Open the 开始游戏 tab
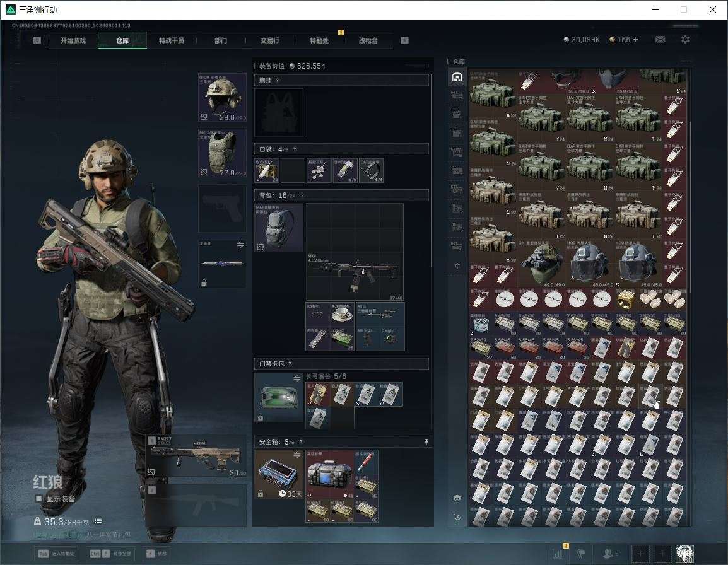The width and height of the screenshot is (728, 565). tap(73, 40)
